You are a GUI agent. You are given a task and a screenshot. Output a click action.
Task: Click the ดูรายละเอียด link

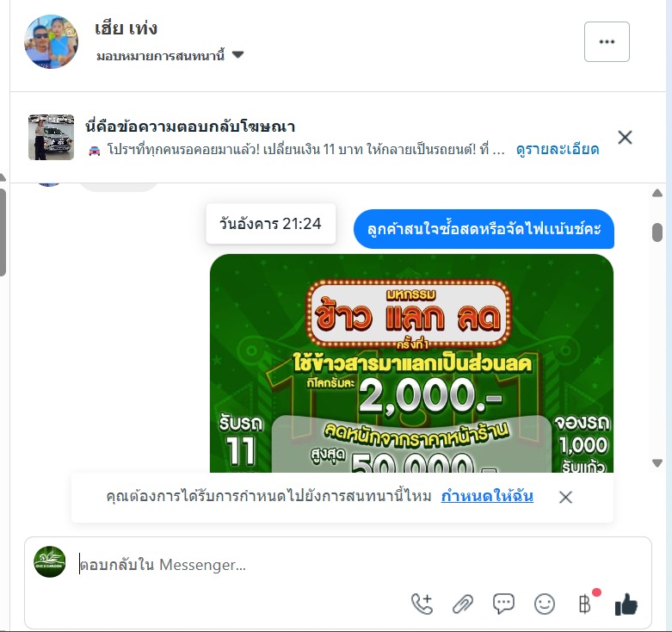558,149
